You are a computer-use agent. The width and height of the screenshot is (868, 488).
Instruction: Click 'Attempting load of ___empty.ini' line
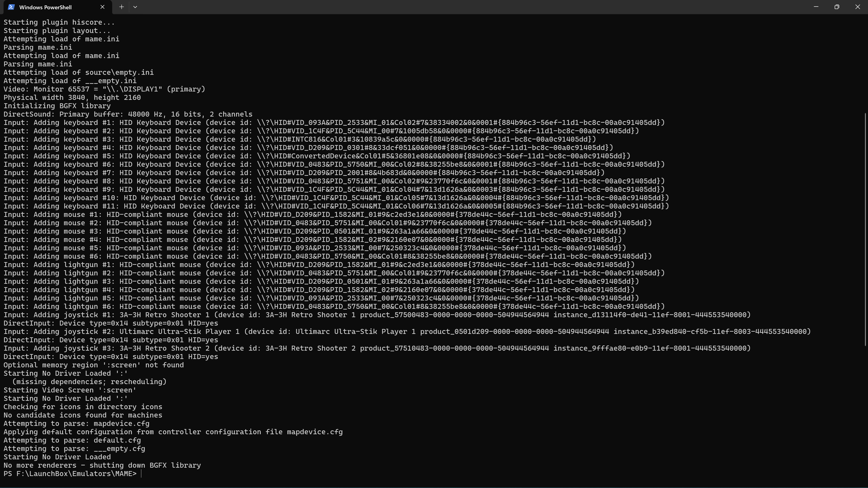(70, 81)
